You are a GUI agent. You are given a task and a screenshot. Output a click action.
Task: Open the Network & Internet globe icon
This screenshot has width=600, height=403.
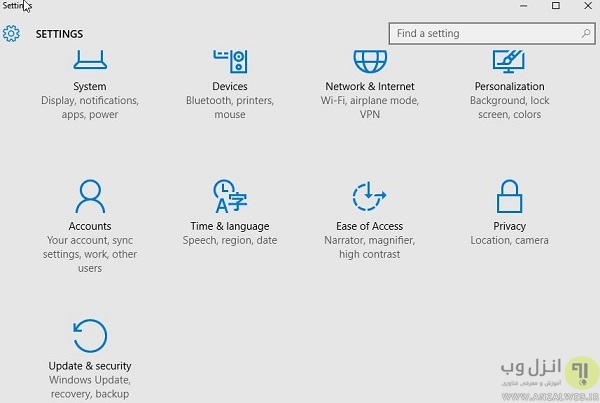370,58
